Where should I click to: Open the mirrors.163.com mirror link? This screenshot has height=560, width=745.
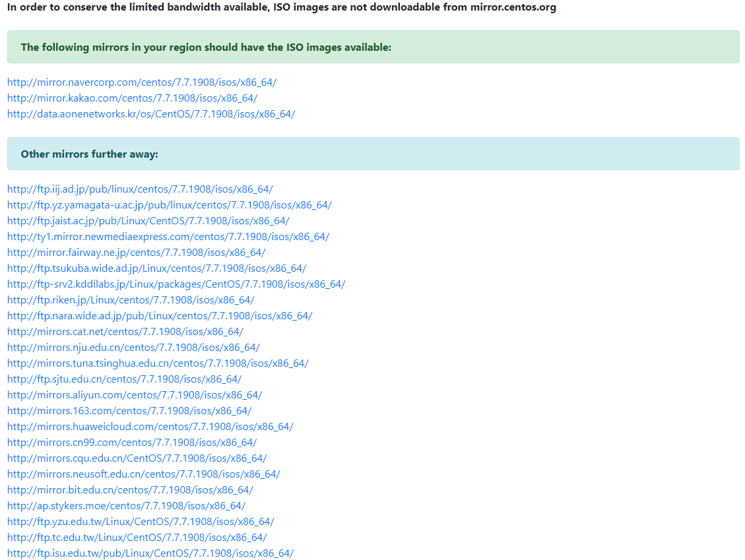(x=129, y=411)
